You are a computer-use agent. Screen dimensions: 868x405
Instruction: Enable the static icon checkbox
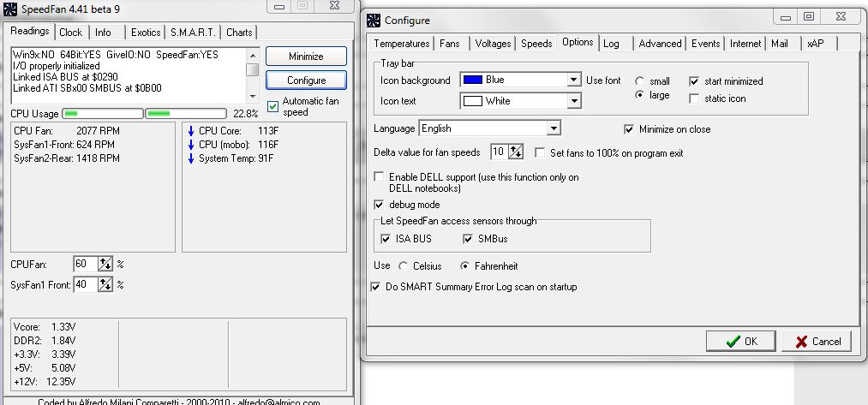[694, 98]
